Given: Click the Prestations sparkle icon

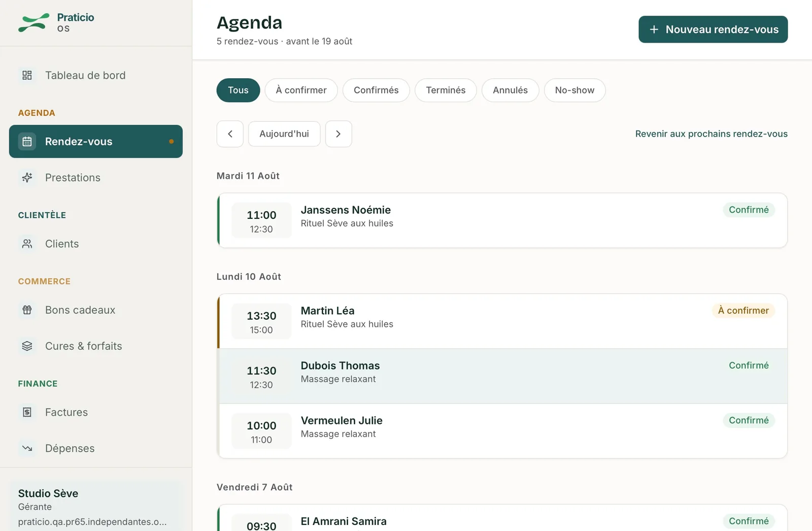Looking at the screenshot, I should (x=27, y=178).
